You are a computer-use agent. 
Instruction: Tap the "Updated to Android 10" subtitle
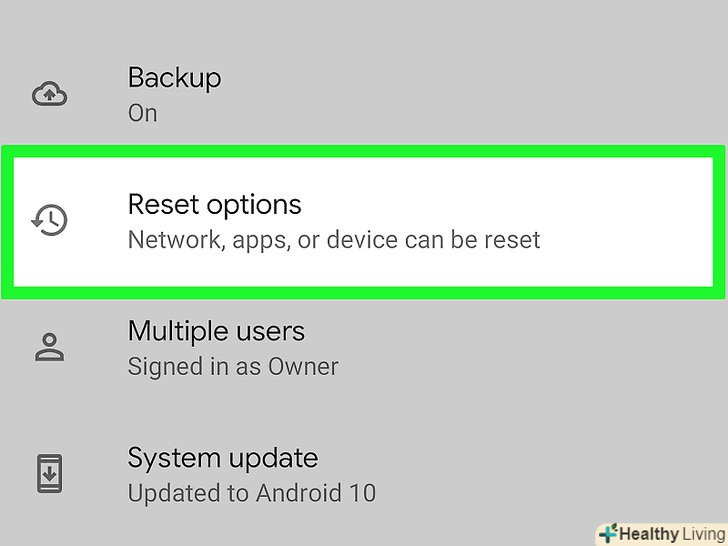coord(252,493)
